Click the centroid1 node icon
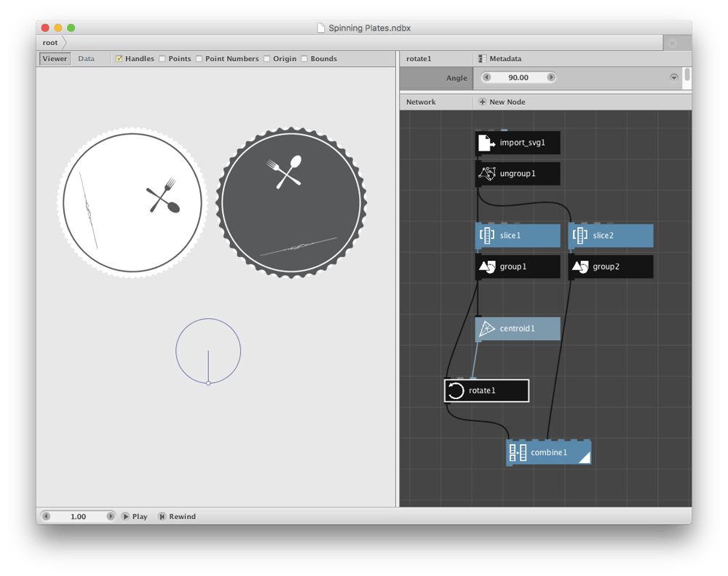The height and width of the screenshot is (576, 728). (486, 328)
